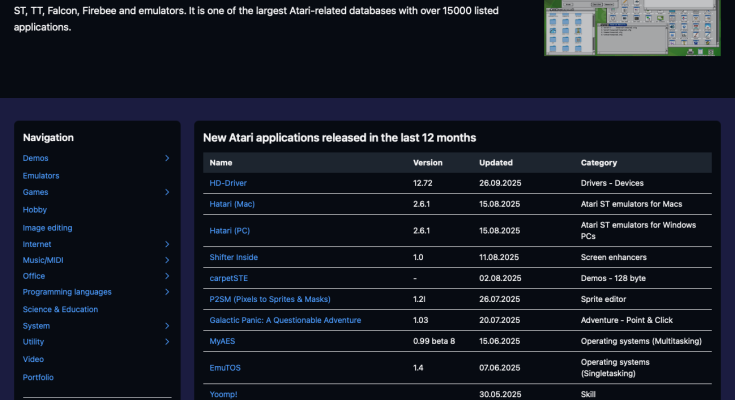735x400 pixels.
Task: Open the Video category
Action: 33,359
